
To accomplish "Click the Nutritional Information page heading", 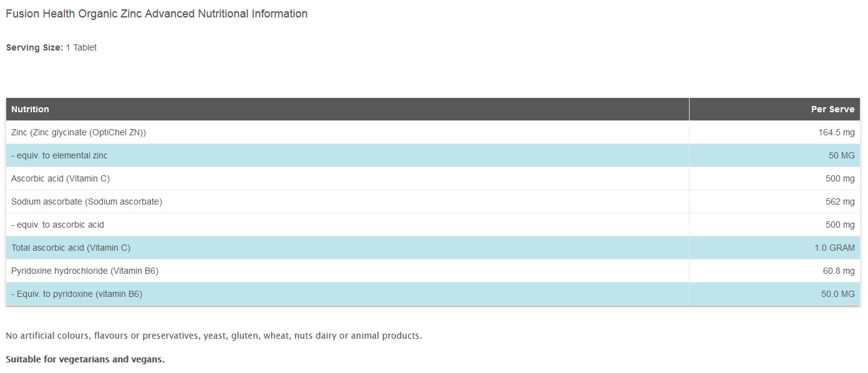I will click(x=157, y=14).
